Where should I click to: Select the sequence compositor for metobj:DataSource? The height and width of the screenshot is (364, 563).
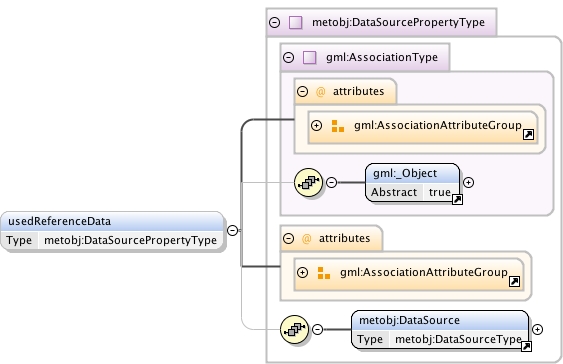294,329
